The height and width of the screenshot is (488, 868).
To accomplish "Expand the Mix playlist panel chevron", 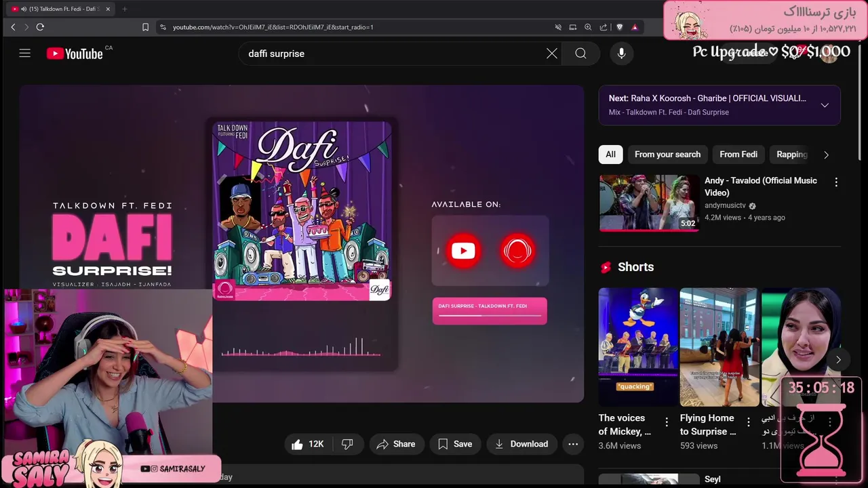I will [x=825, y=105].
